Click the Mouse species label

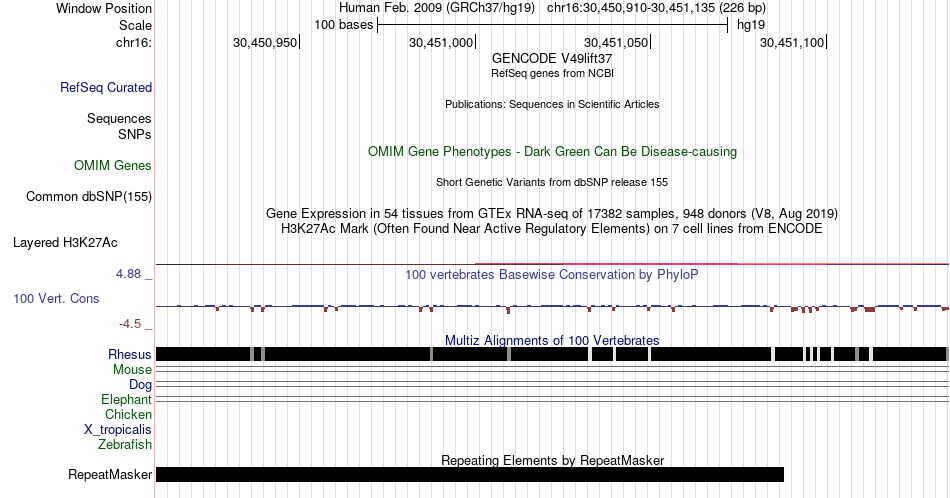pos(132,370)
